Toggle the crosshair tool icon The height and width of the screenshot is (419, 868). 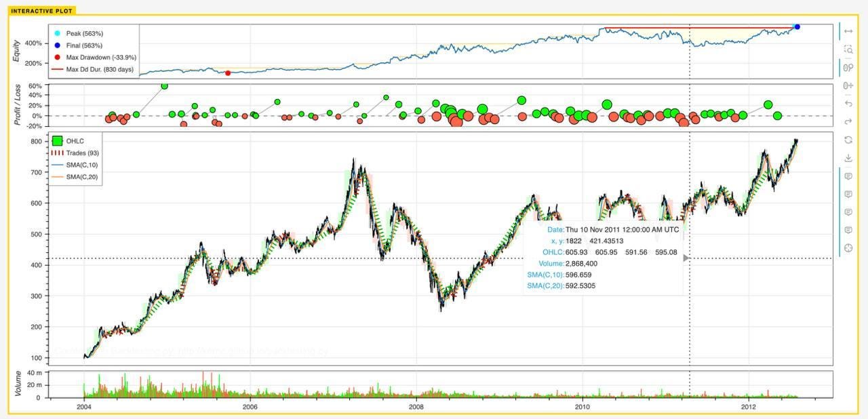pos(848,248)
